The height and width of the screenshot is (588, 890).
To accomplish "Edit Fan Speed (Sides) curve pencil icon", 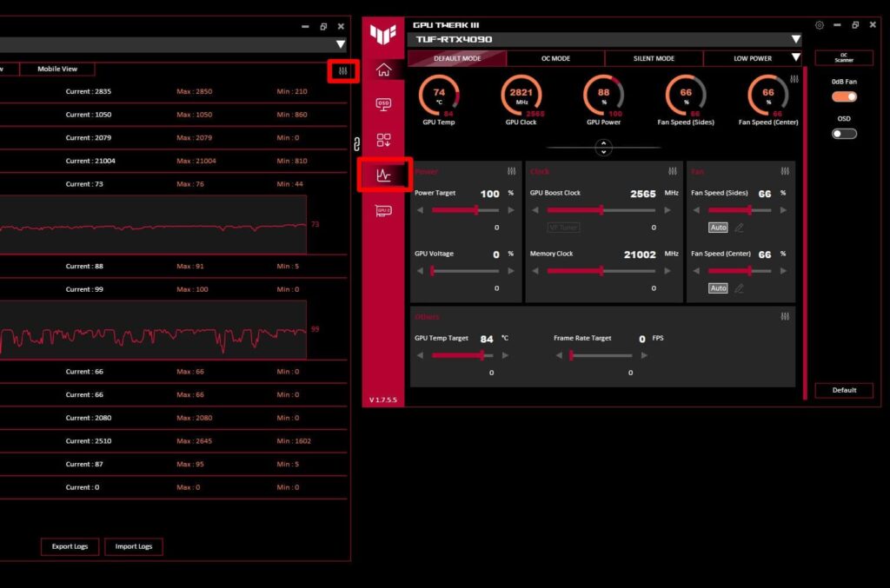I will tap(739, 228).
